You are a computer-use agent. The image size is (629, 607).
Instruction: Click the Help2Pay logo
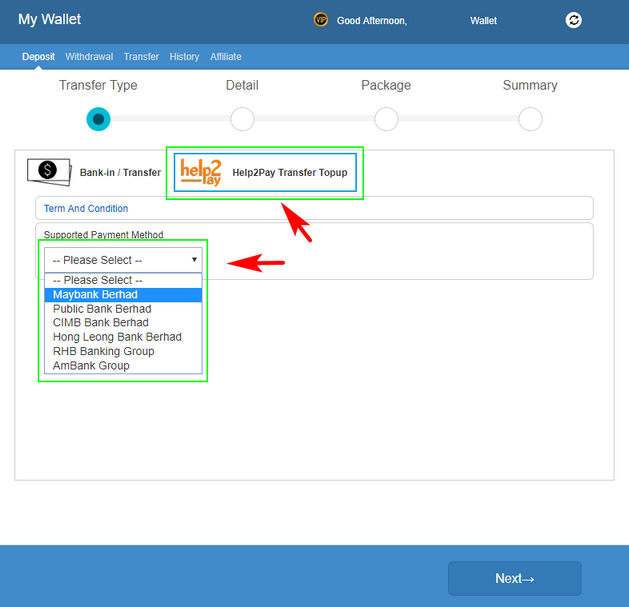pos(201,172)
